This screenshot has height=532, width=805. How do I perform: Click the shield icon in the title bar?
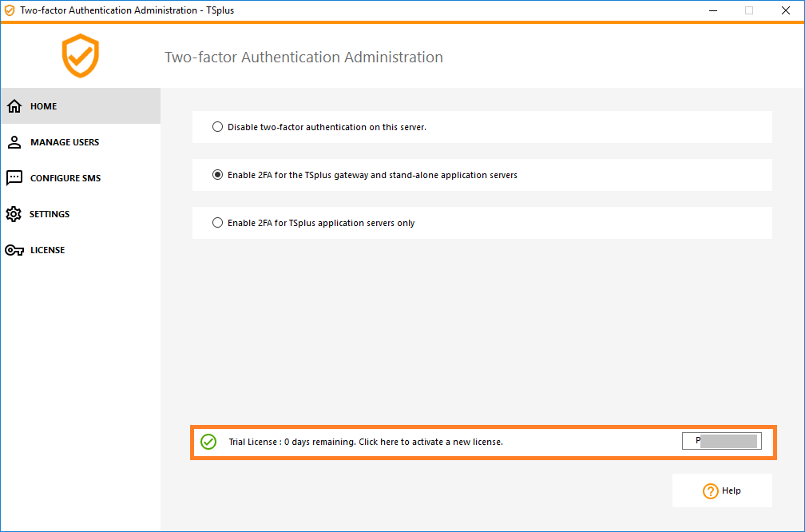(9, 10)
